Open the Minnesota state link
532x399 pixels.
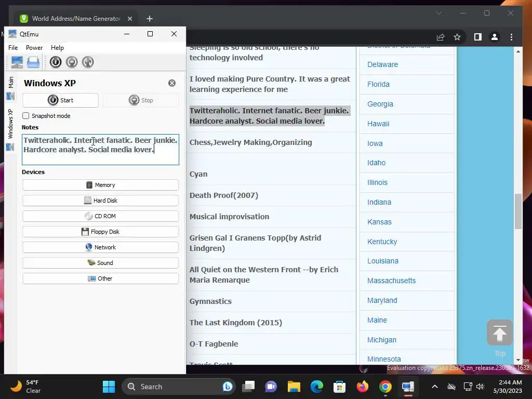click(x=384, y=359)
